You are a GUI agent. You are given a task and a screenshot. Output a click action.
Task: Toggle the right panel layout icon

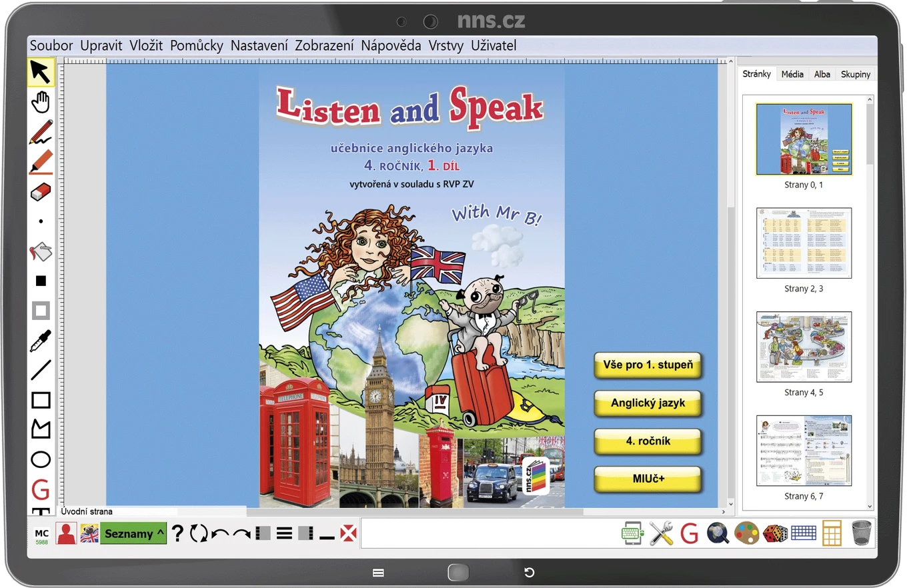pos(305,533)
